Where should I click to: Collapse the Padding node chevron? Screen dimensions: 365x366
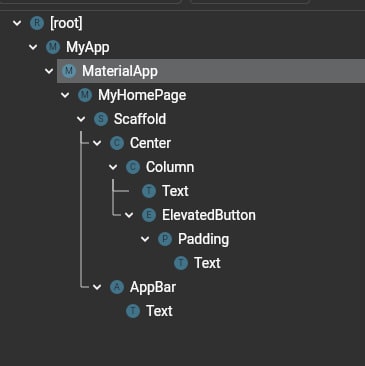pos(145,239)
